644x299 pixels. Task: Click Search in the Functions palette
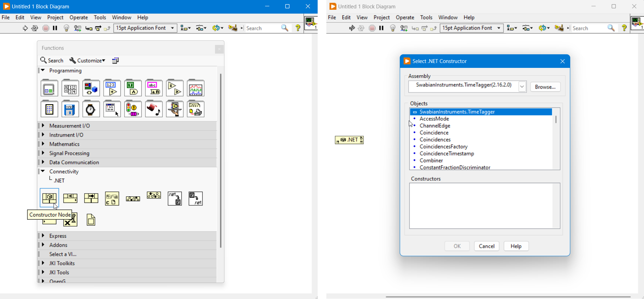click(x=52, y=61)
